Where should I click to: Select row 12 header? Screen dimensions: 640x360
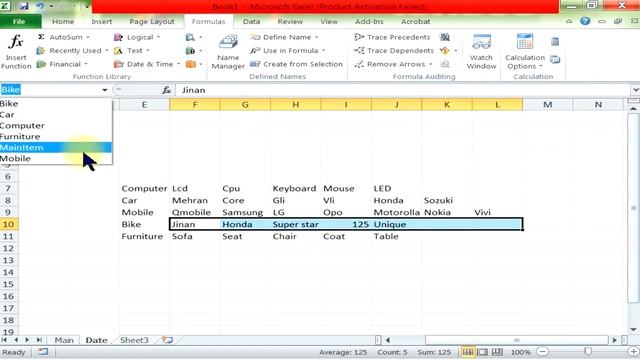click(9, 248)
